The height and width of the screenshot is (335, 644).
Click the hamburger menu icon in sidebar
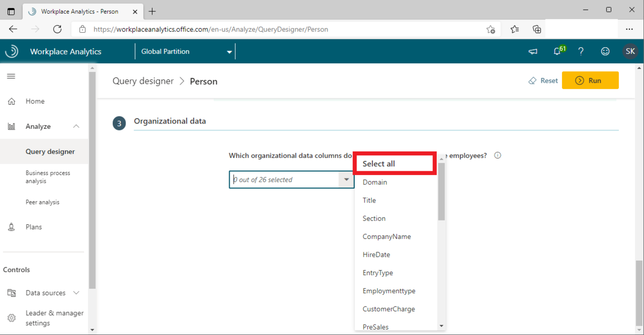click(11, 76)
